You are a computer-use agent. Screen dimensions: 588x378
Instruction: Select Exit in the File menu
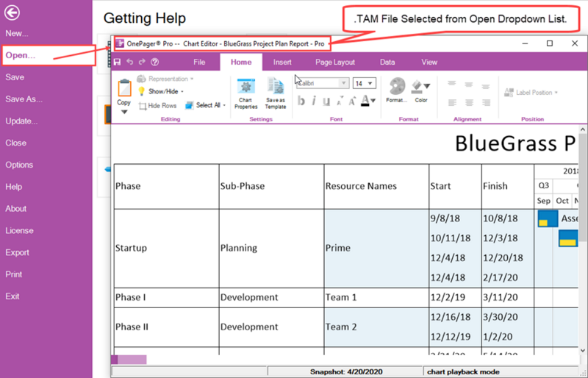pyautogui.click(x=12, y=296)
